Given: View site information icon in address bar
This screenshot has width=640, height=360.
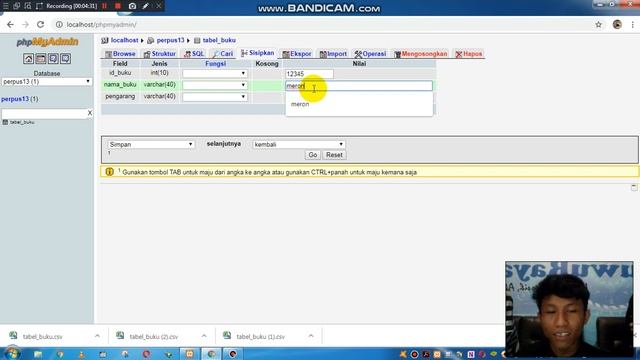Looking at the screenshot, I should pyautogui.click(x=59, y=24).
